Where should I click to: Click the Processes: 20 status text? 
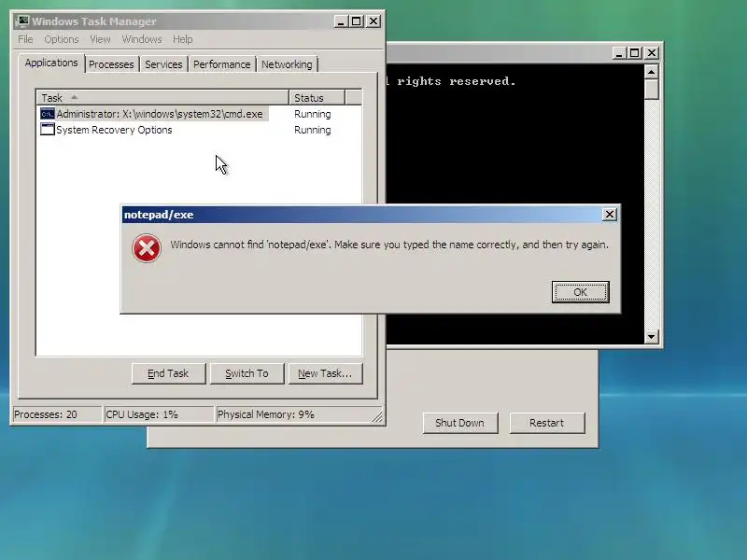(x=45, y=414)
